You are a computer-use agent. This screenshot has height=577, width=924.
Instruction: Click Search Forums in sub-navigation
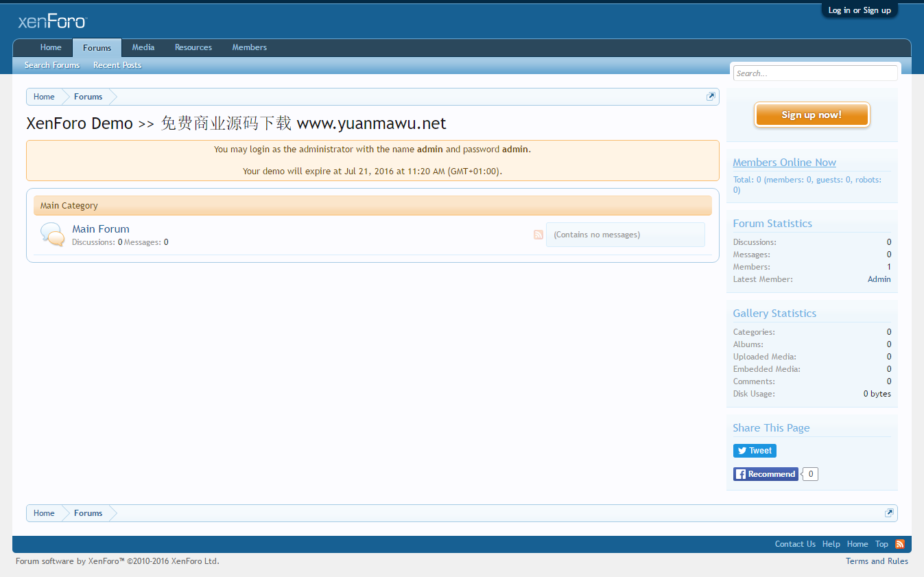pos(52,65)
